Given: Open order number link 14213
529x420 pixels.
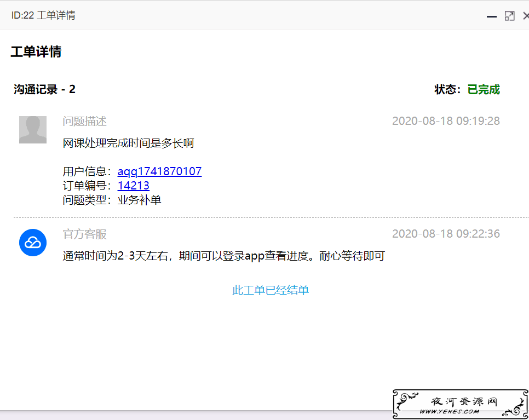Looking at the screenshot, I should pyautogui.click(x=133, y=186).
